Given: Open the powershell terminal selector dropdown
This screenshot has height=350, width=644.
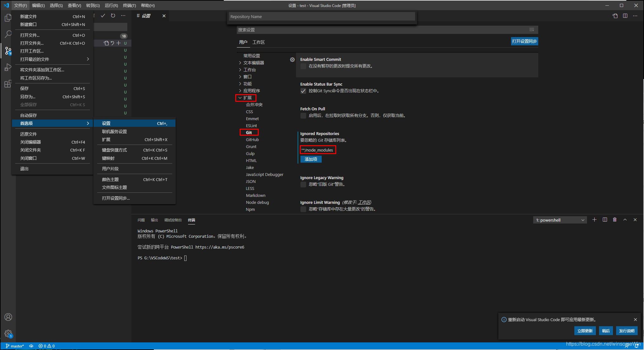Looking at the screenshot, I should pyautogui.click(x=560, y=220).
